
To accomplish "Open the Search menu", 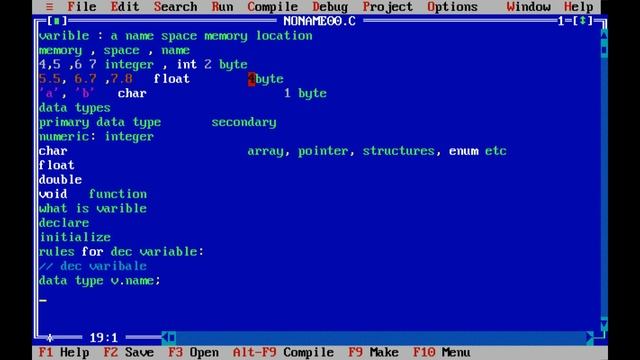I will pyautogui.click(x=176, y=7).
